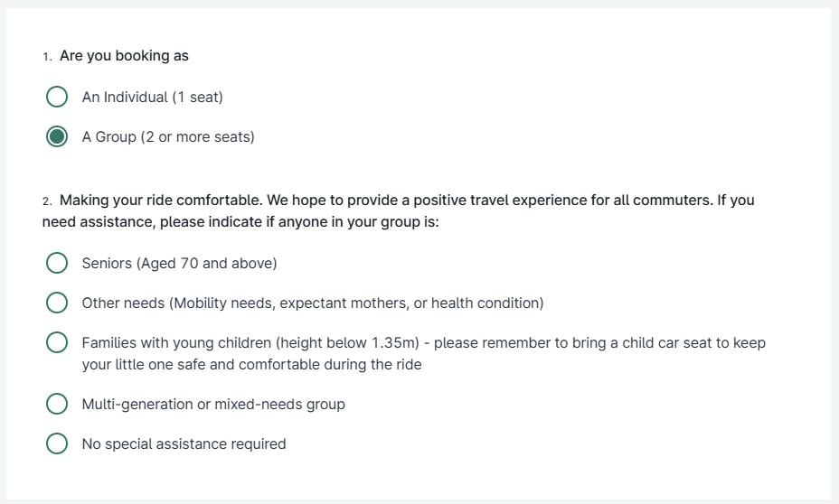The image size is (839, 504).
Task: Select the "An Individual (1 seat)" radio button
Action: pyautogui.click(x=57, y=97)
